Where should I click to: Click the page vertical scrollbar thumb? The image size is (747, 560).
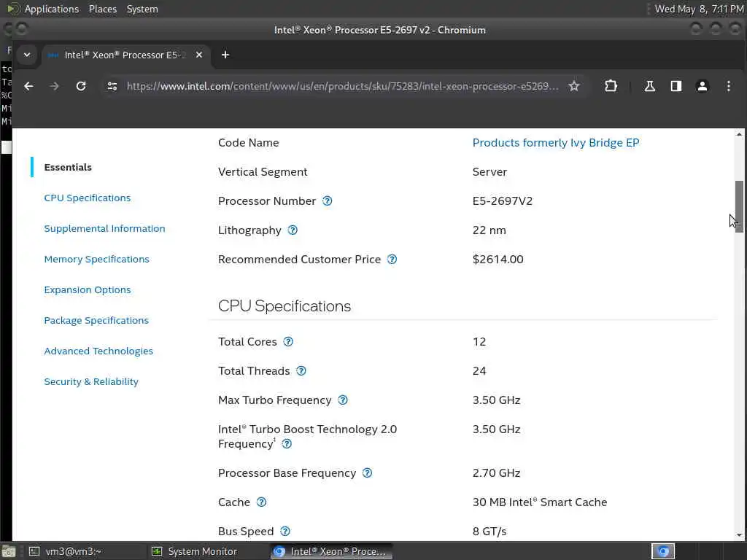(739, 206)
